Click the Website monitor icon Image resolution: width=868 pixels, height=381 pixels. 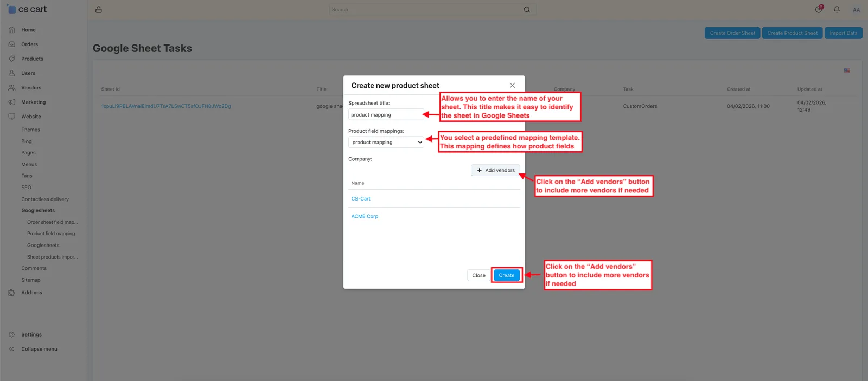pyautogui.click(x=12, y=117)
